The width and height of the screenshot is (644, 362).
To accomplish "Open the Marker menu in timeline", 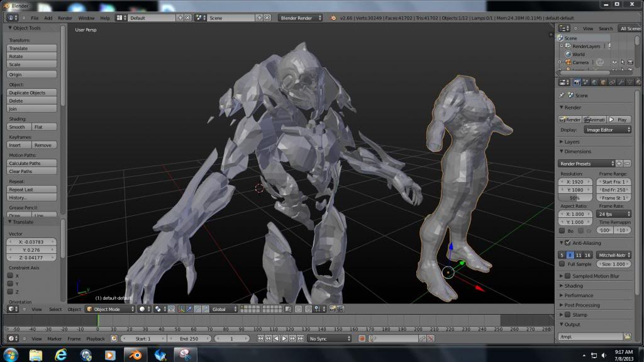I will coord(54,339).
